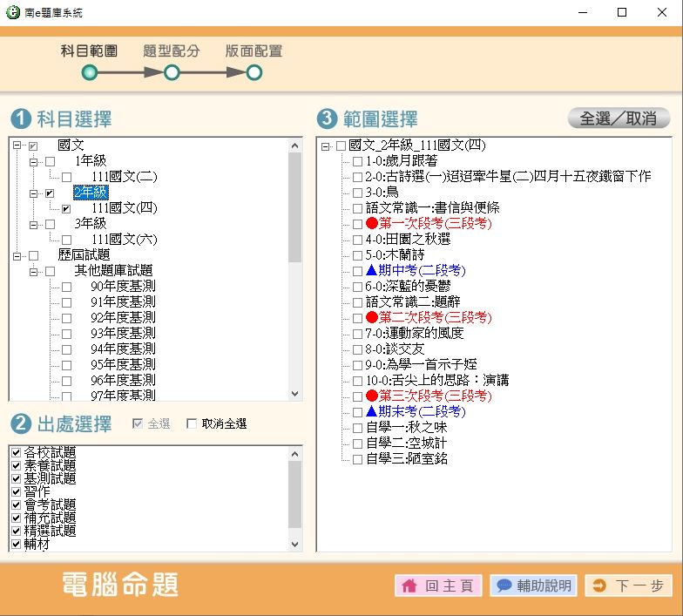Click the 版面配置 step circle
This screenshot has width=683, height=616.
254,72
